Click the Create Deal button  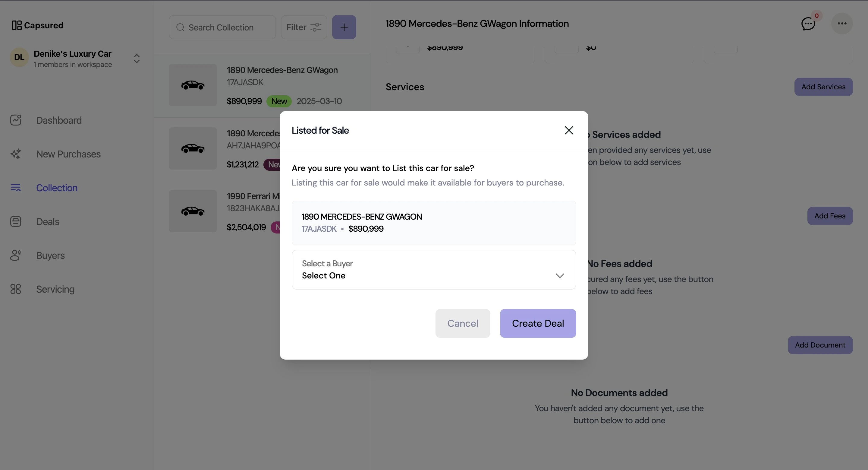click(x=538, y=323)
